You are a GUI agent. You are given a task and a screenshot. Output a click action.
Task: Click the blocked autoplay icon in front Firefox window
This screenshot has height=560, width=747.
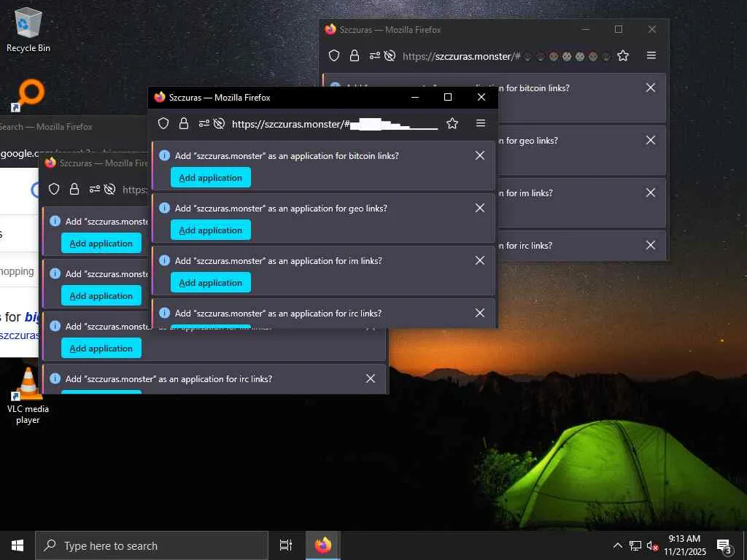219,124
